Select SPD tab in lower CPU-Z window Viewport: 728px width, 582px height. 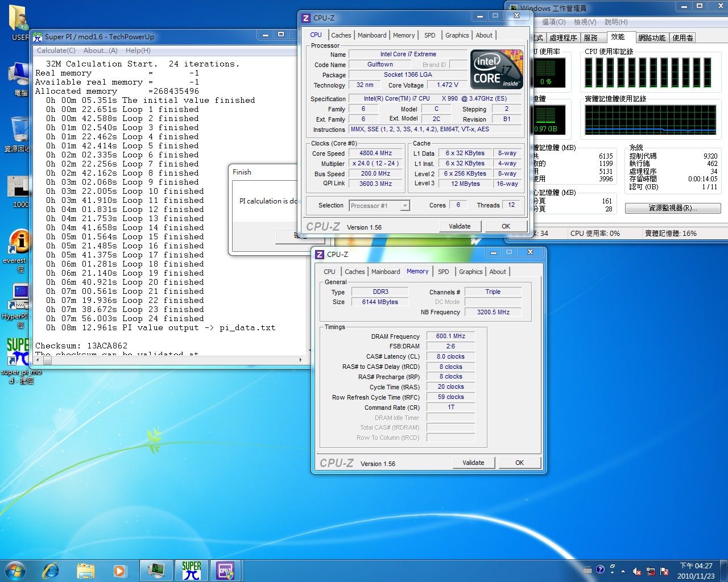[444, 272]
